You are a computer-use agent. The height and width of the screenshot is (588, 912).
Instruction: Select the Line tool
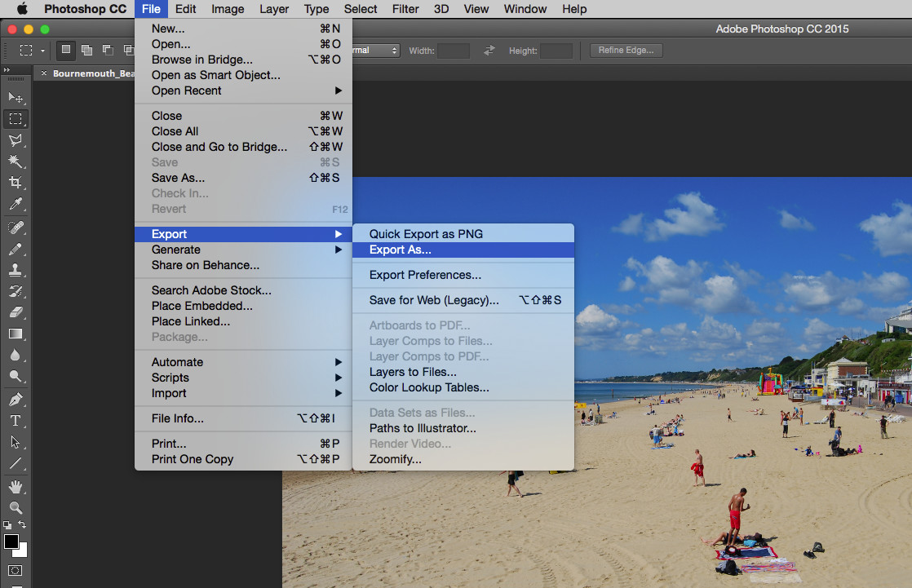[x=15, y=463]
